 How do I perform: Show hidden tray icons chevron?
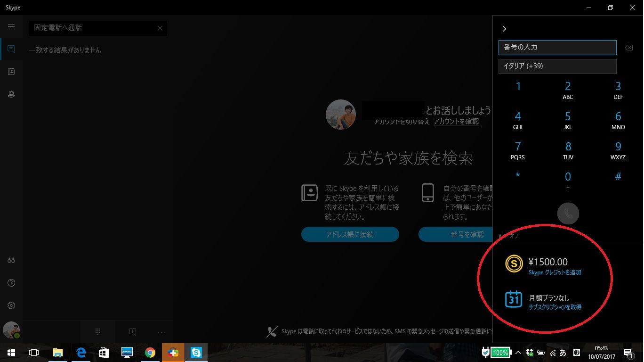tap(518, 353)
